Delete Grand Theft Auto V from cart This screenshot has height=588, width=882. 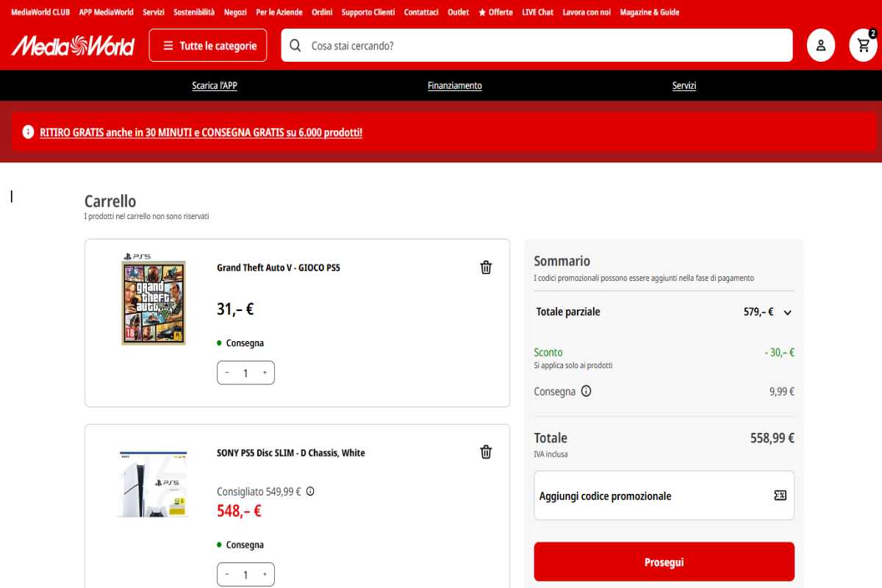(486, 268)
